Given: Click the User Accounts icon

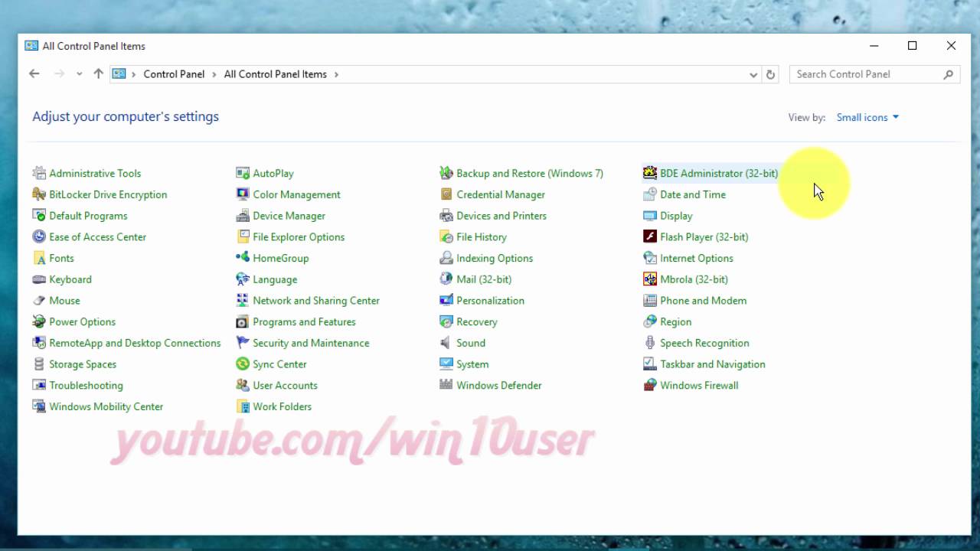Looking at the screenshot, I should [243, 386].
